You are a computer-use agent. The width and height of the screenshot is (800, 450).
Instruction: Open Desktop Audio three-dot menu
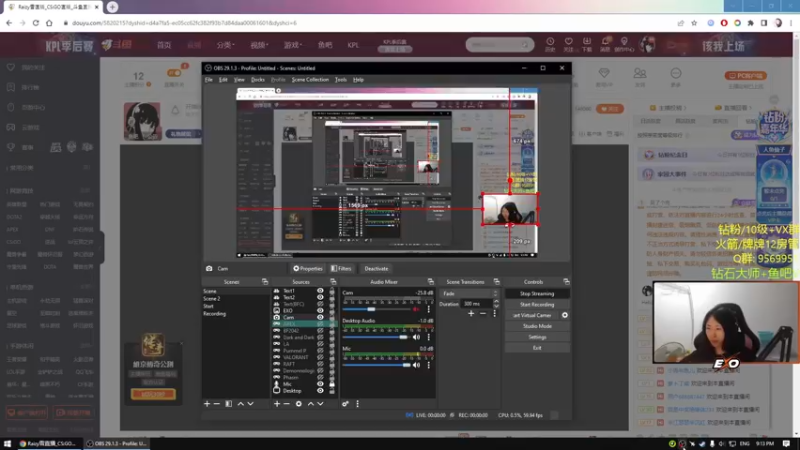click(429, 337)
